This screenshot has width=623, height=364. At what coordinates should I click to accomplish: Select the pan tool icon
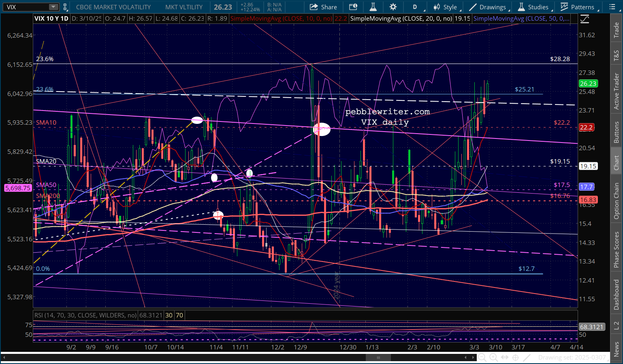click(505, 358)
